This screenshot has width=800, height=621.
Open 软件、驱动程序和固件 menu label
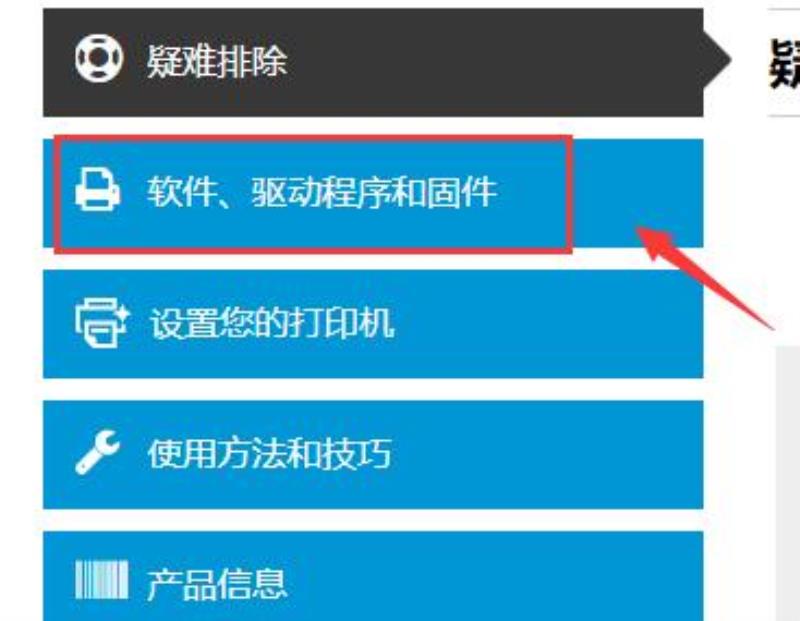coord(322,192)
